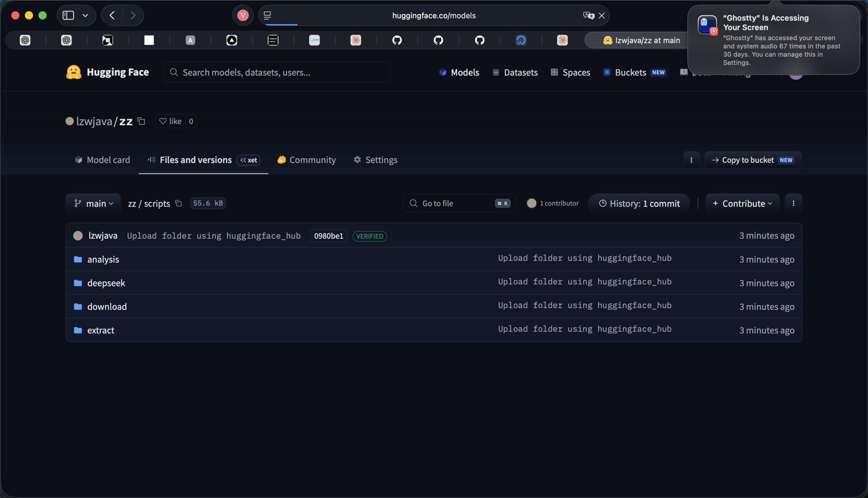The image size is (868, 498).
Task: Open the extract folder
Action: 101,330
